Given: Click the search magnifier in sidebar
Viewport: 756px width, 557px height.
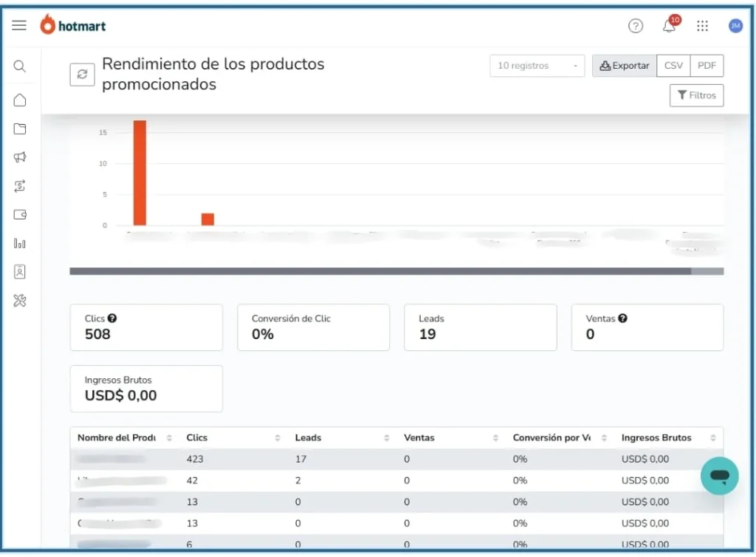Looking at the screenshot, I should point(20,66).
